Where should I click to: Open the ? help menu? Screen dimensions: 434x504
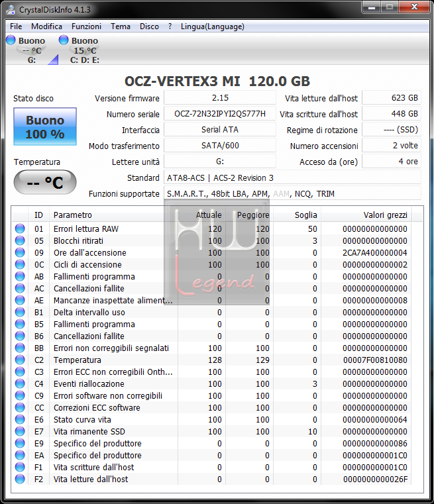click(170, 26)
